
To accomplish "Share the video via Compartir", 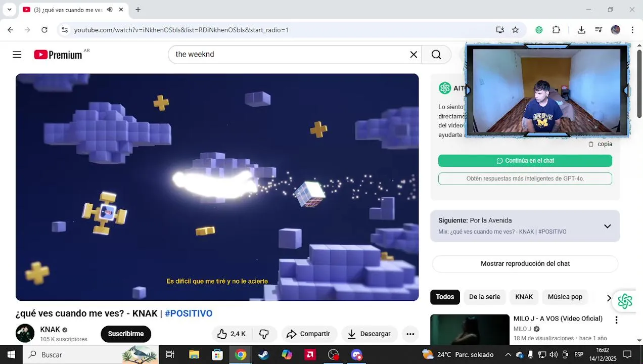I will tap(308, 334).
